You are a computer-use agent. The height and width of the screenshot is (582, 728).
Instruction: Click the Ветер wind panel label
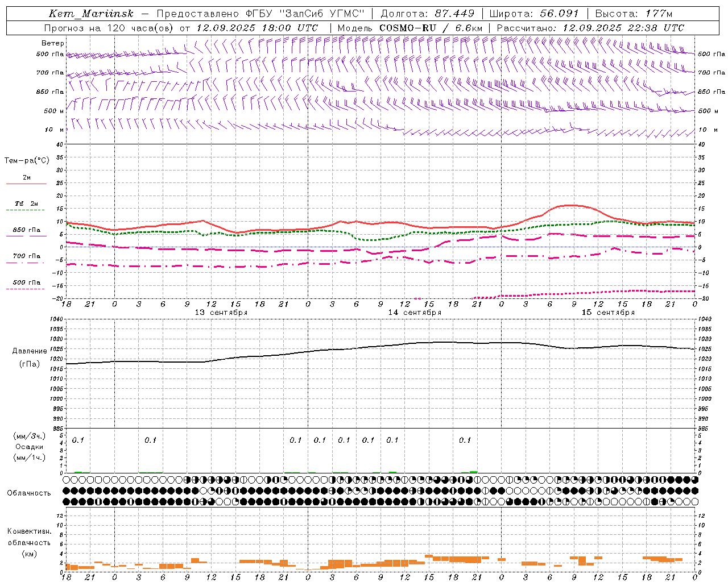click(x=53, y=43)
